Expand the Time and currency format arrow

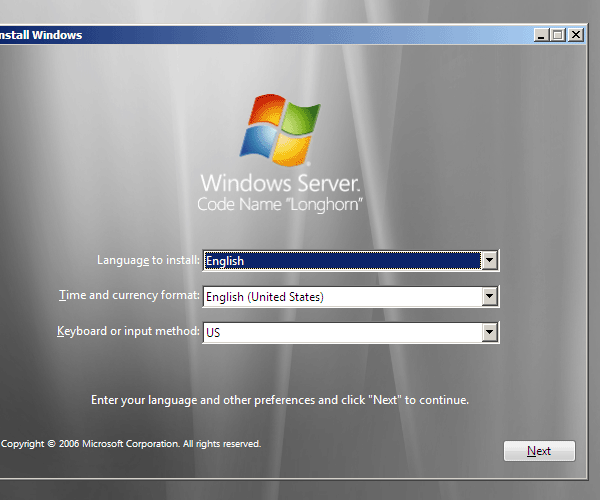tap(489, 296)
